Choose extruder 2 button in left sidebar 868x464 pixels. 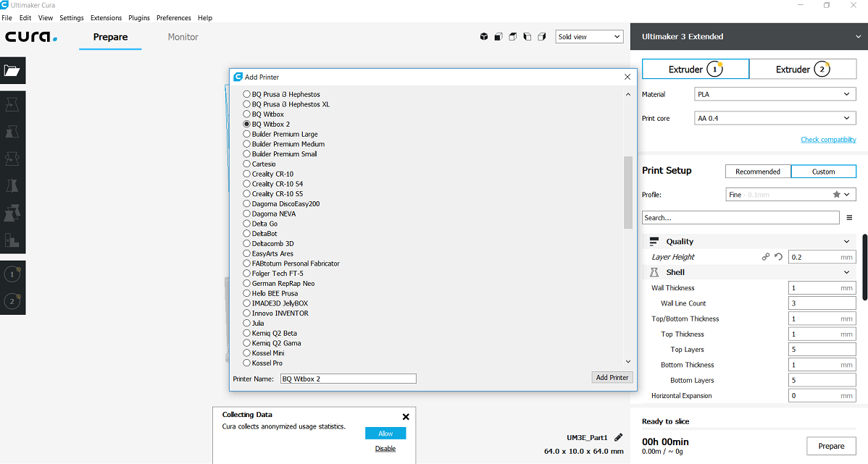12,301
